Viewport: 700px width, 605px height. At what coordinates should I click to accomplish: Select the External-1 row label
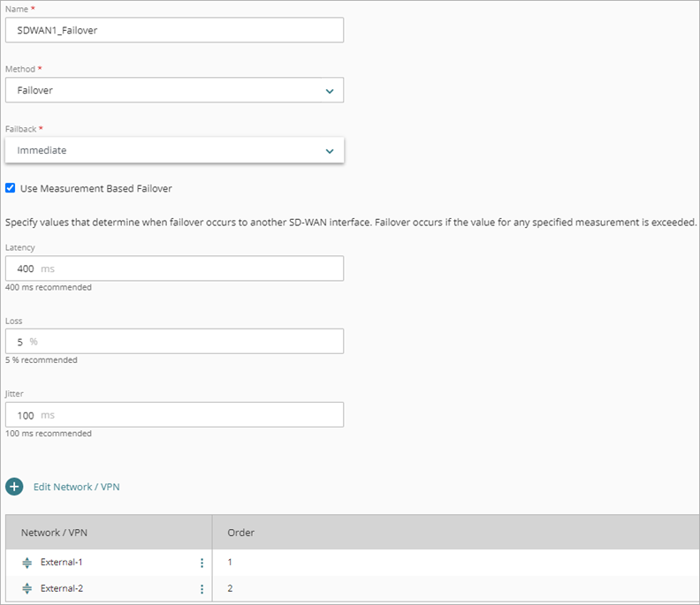(62, 563)
